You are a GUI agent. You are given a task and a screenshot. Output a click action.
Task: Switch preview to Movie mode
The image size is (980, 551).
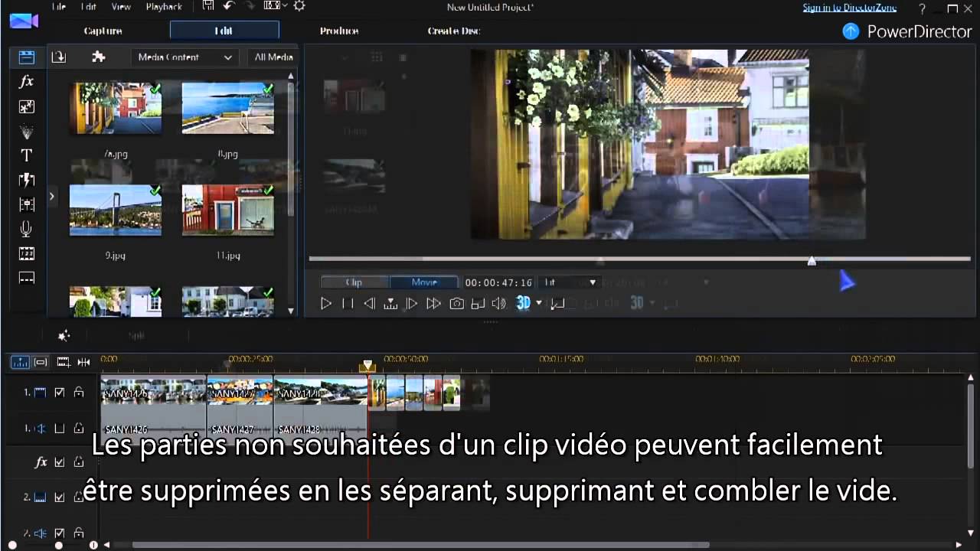tap(424, 282)
